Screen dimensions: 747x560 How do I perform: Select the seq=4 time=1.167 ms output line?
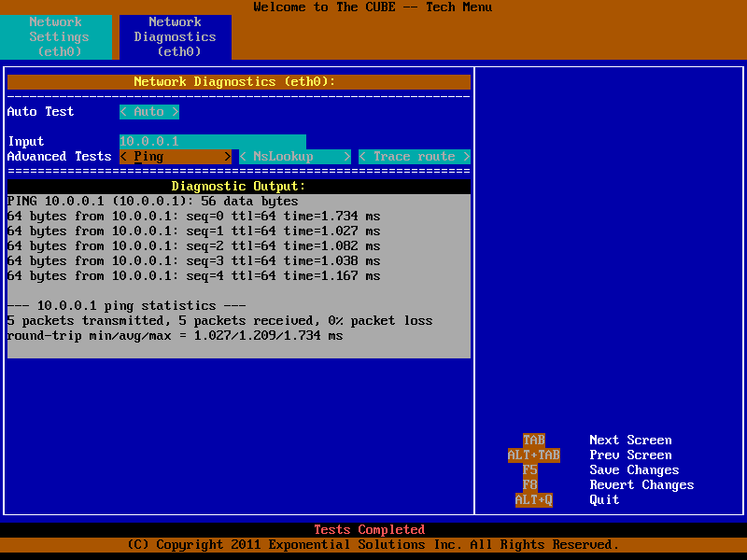coord(194,275)
